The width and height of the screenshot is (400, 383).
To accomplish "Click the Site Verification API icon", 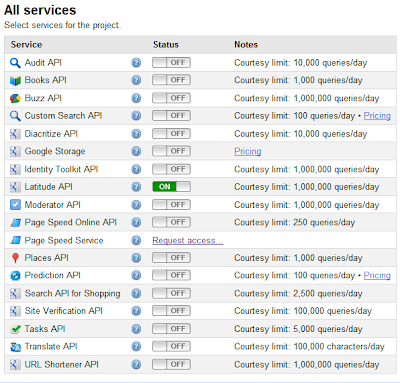I will 15,311.
